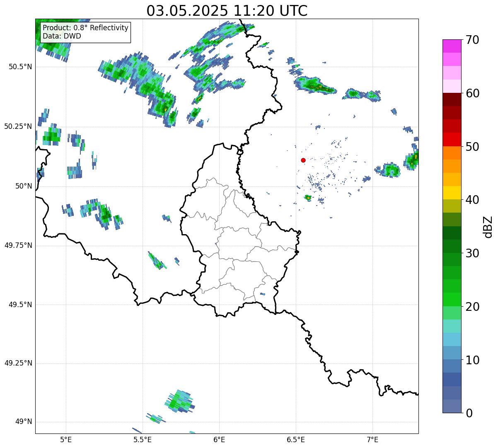Viewport: 498px width, 448px height.
Task: Click the "dBZ" colorbar axis label
Action: point(488,226)
